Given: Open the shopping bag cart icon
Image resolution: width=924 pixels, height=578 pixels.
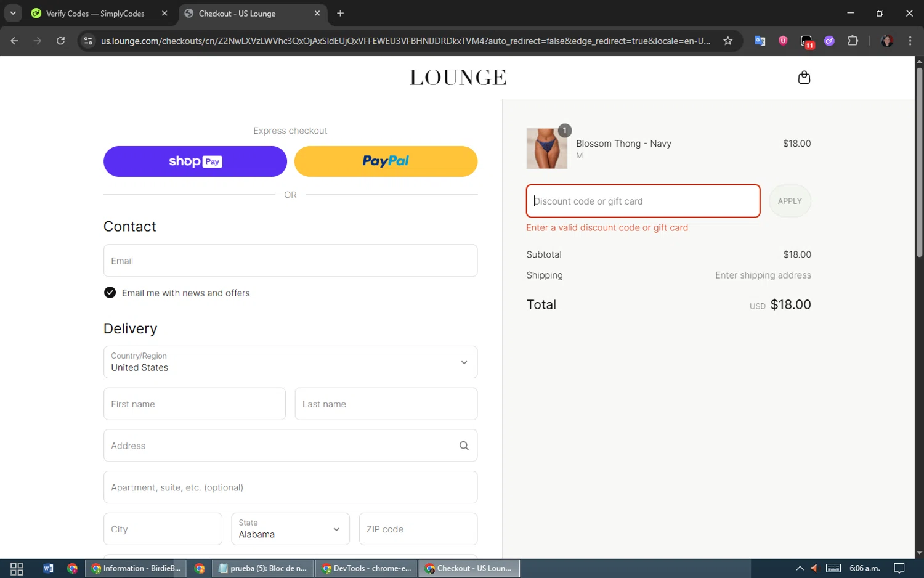Looking at the screenshot, I should point(804,77).
